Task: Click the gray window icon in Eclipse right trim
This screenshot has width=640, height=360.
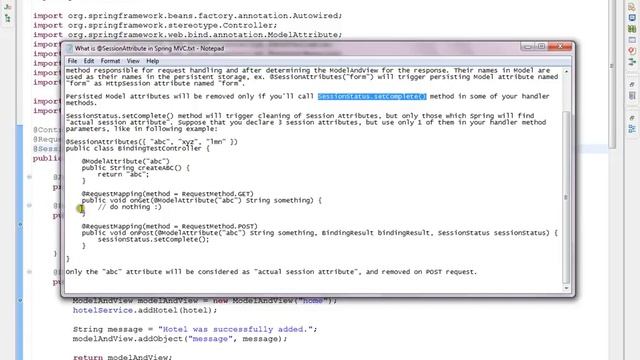Action: 632,40
